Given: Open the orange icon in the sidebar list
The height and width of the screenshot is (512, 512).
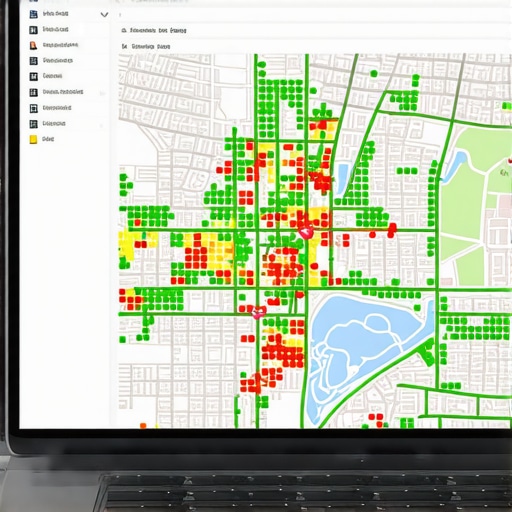Looking at the screenshot, I should [33, 45].
